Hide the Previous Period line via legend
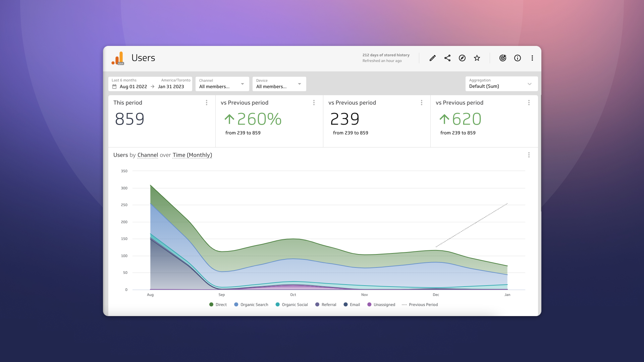Image resolution: width=644 pixels, height=362 pixels. [x=420, y=305]
